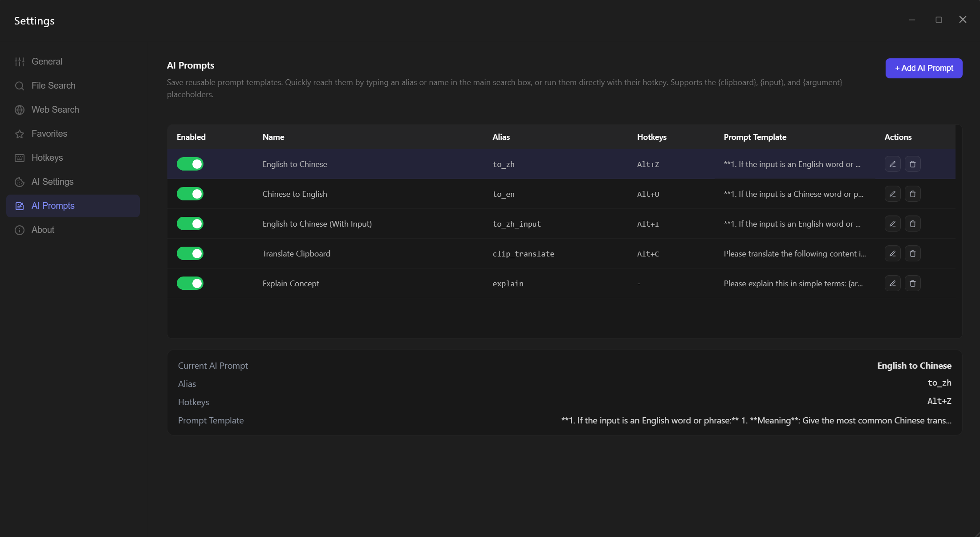Maximize the Settings window
The image size is (980, 537).
pyautogui.click(x=939, y=20)
